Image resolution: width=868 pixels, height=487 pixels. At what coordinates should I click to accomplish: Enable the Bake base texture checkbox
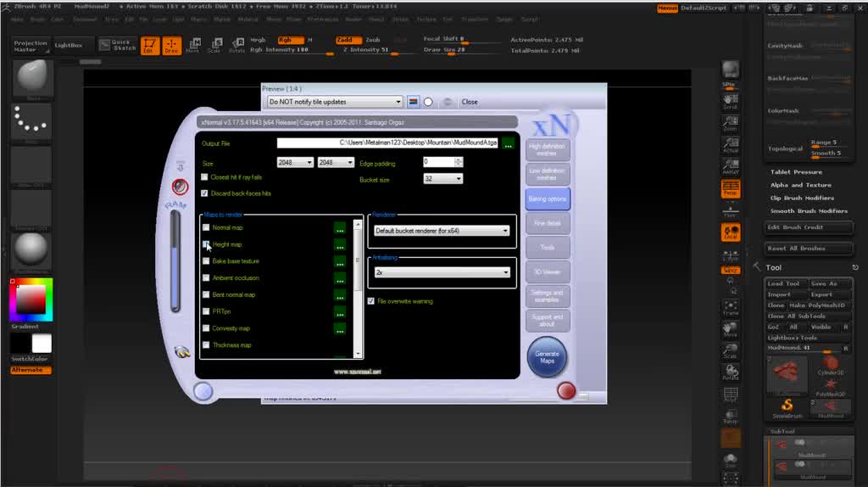tap(206, 261)
